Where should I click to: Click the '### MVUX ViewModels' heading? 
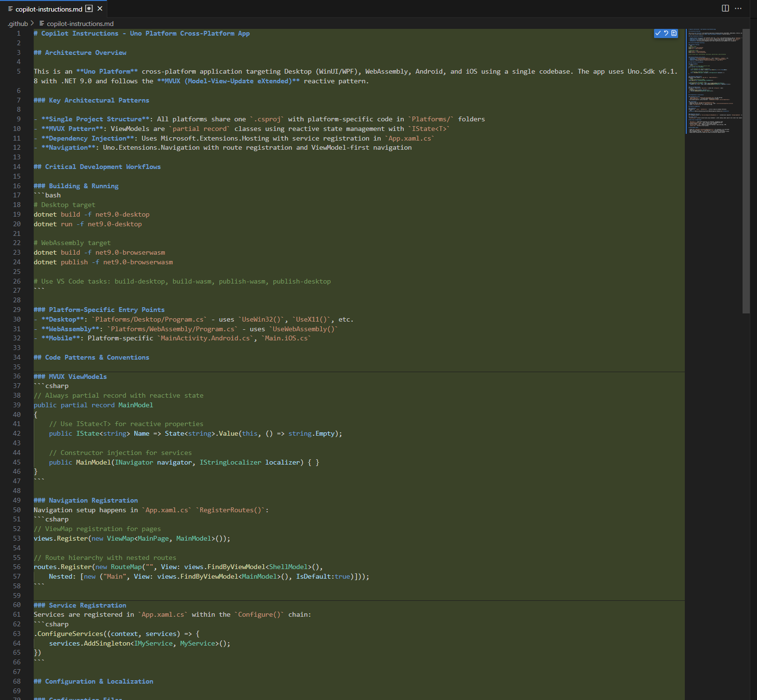(70, 376)
